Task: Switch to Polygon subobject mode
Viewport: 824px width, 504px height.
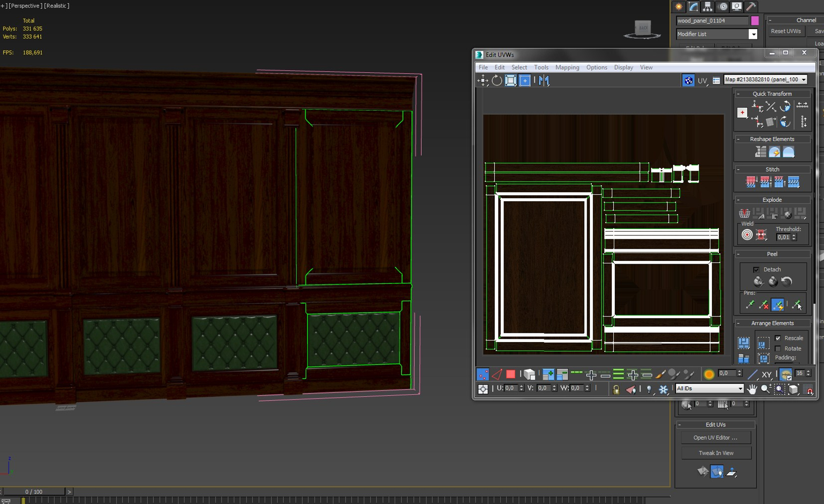Action: pos(511,374)
